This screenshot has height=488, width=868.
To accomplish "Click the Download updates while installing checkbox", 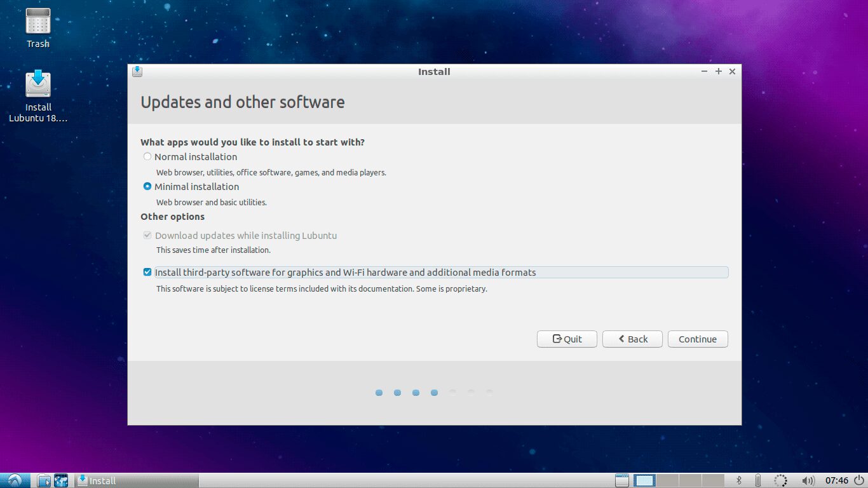I will click(147, 235).
